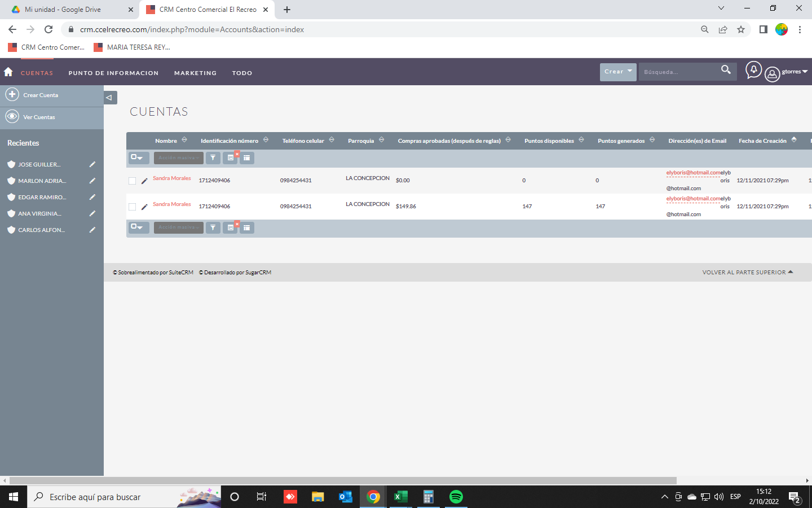The image size is (812, 508).
Task: Sort by Identificación número column arrow
Action: tap(266, 140)
